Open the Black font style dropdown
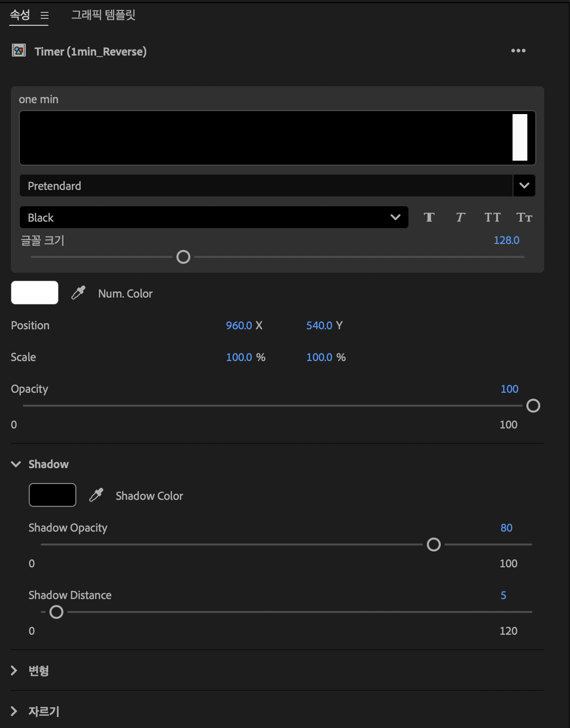This screenshot has height=728, width=570. (214, 217)
